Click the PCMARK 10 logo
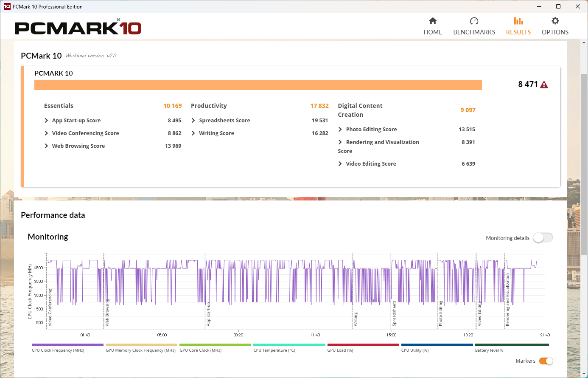The width and height of the screenshot is (588, 378). click(x=78, y=27)
